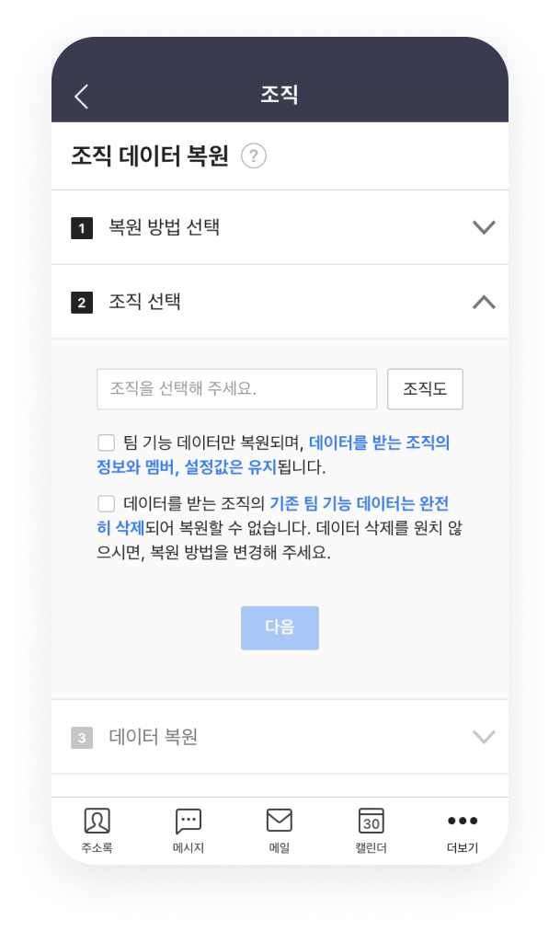Click the step 2 조직 선택 title
This screenshot has width=560, height=931.
point(144,303)
